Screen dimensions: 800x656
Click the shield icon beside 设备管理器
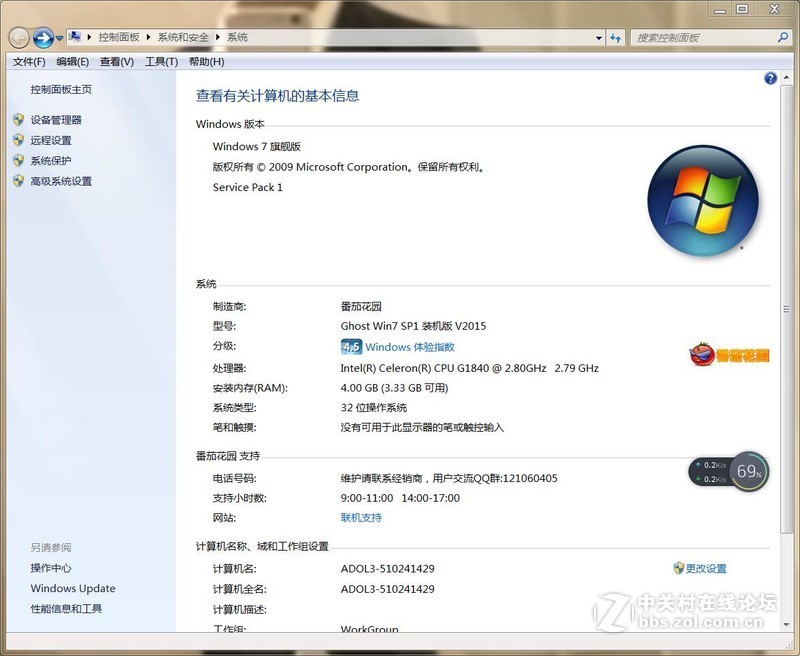[x=18, y=119]
